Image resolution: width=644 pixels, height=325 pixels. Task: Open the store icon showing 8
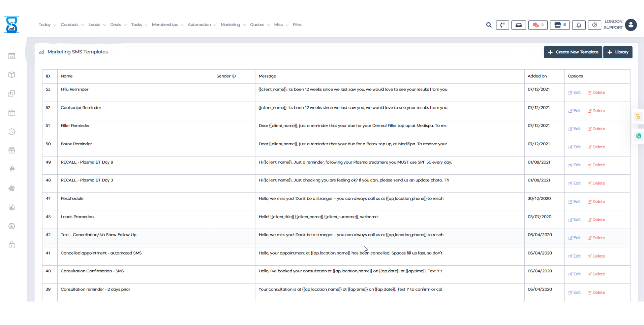559,25
